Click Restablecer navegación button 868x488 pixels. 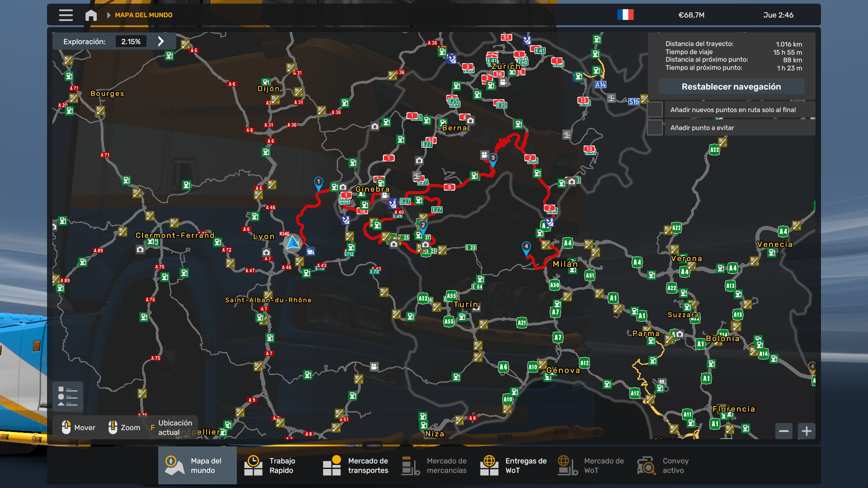point(731,87)
